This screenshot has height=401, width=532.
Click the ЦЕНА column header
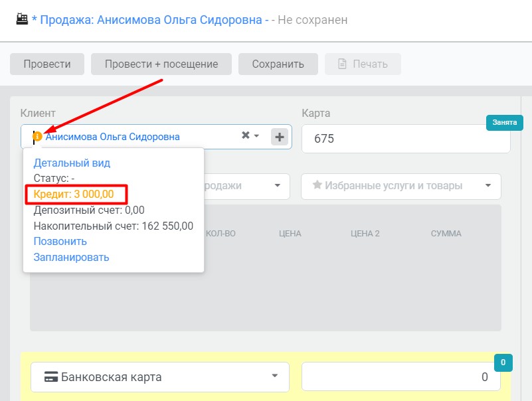tap(290, 234)
